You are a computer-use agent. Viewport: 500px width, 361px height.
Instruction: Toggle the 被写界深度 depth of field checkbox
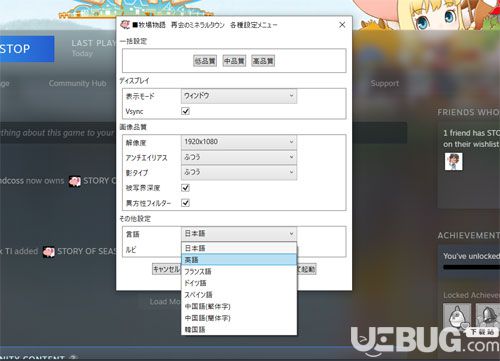[185, 188]
